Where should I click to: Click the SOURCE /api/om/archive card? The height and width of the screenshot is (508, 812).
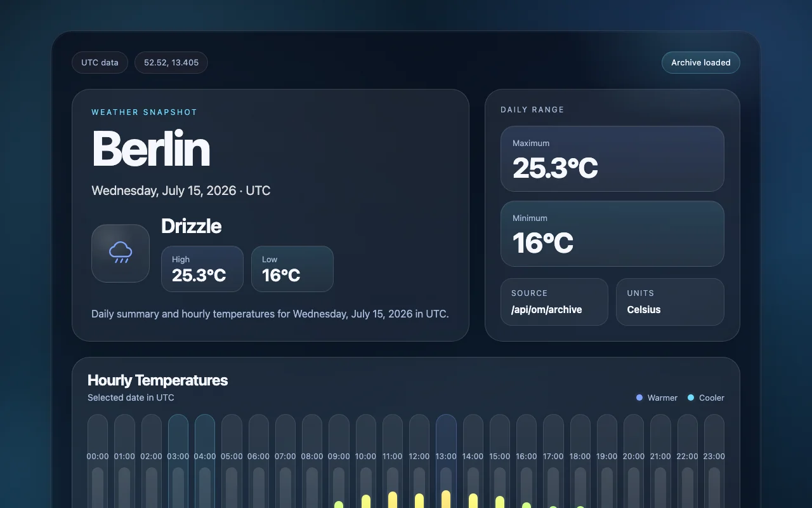554,302
